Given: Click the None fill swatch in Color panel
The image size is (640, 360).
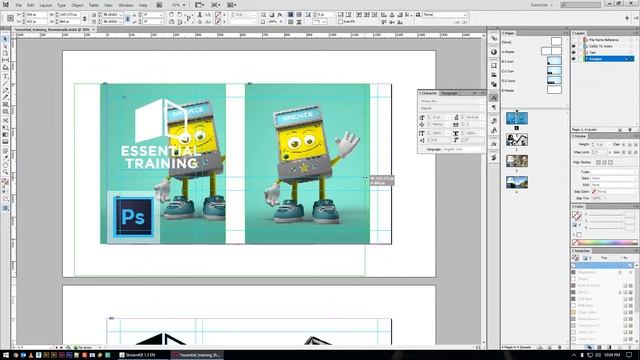Looking at the screenshot, I should [x=576, y=242].
